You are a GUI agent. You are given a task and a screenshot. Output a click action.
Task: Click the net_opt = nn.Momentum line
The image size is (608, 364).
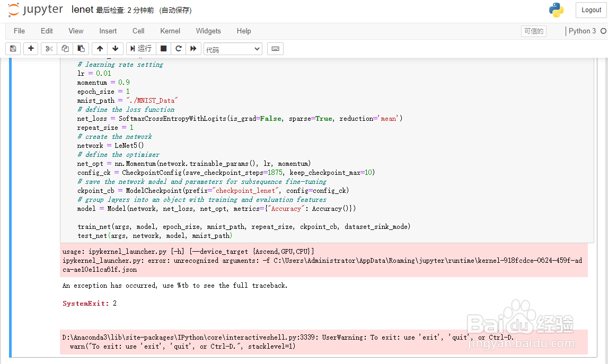[194, 164]
